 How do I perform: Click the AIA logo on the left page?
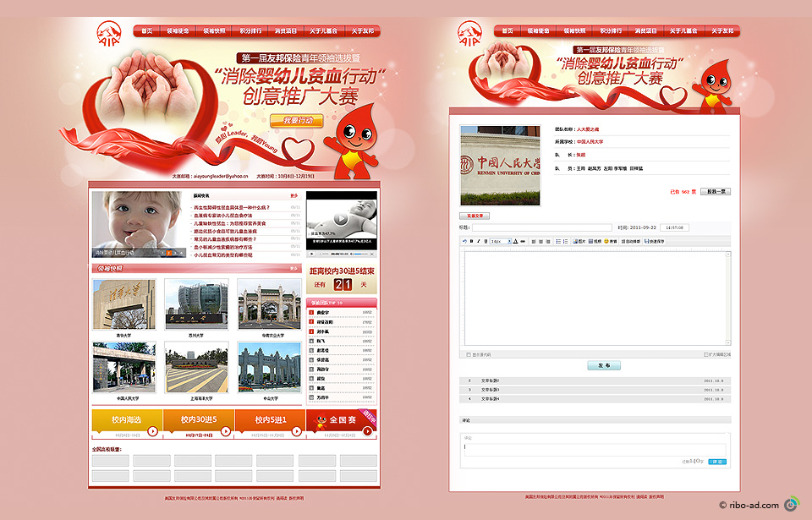(108, 33)
